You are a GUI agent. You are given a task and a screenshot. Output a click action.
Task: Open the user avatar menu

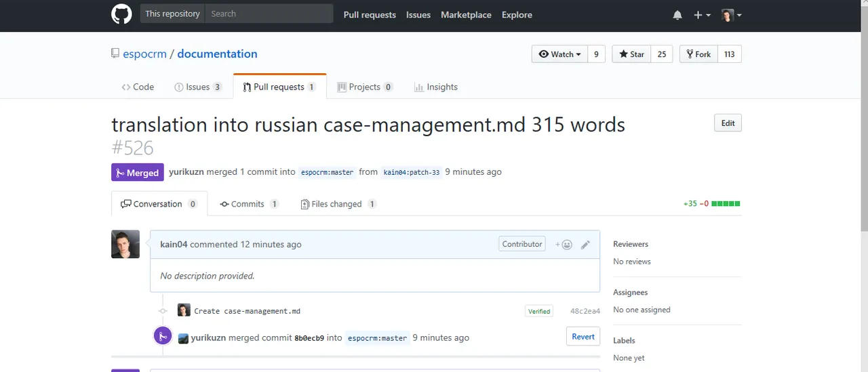[x=731, y=15]
